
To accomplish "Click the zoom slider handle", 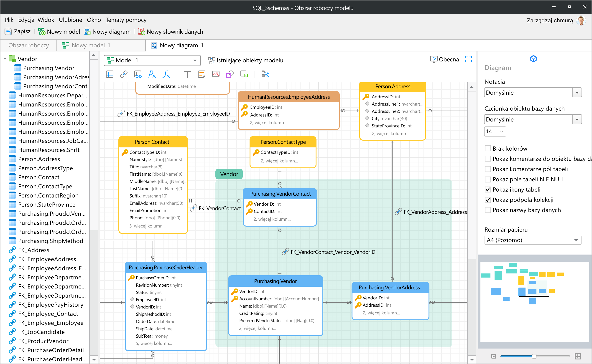I will point(534,356).
